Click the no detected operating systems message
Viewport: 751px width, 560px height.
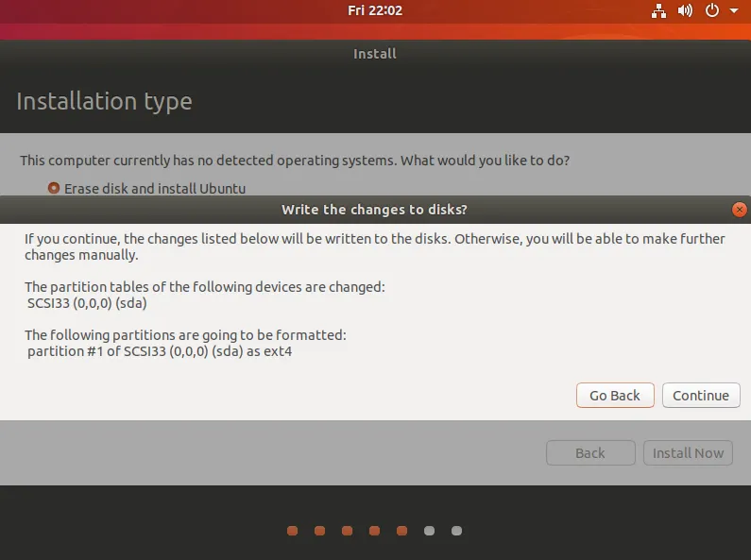click(x=295, y=161)
